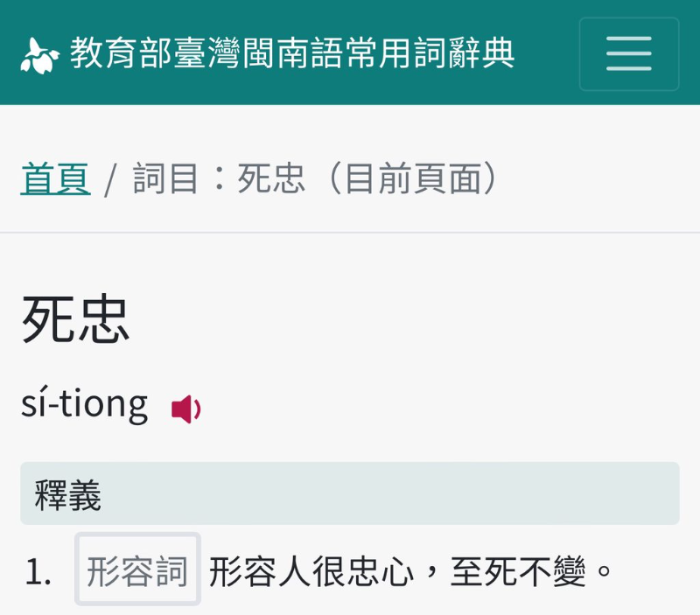Click the definition number 1.
Image resolution: width=700 pixels, height=615 pixels.
coord(37,573)
